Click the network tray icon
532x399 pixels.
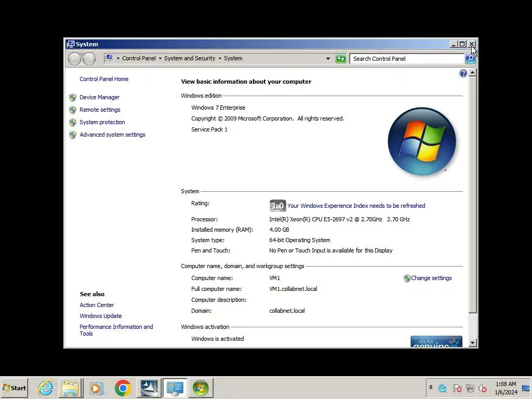click(x=470, y=388)
